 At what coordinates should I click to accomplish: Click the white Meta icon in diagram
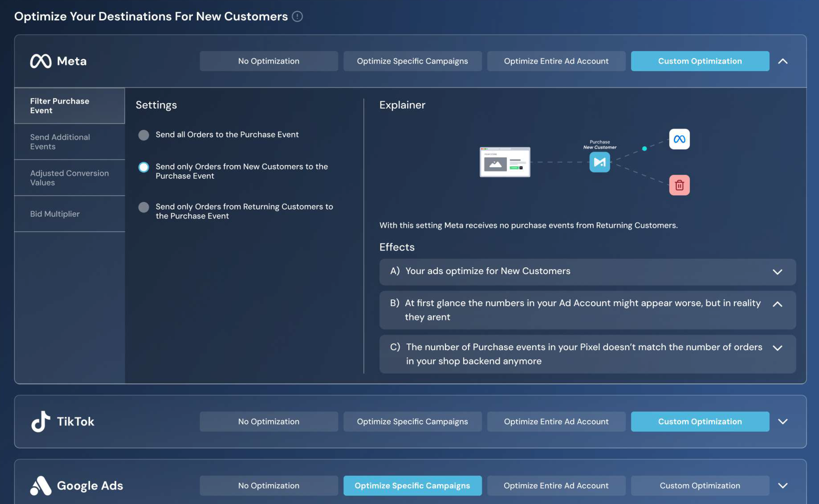(679, 139)
